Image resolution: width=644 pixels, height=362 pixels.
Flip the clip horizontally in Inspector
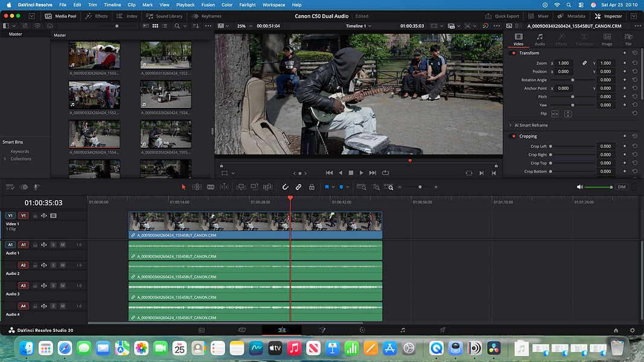pyautogui.click(x=555, y=113)
